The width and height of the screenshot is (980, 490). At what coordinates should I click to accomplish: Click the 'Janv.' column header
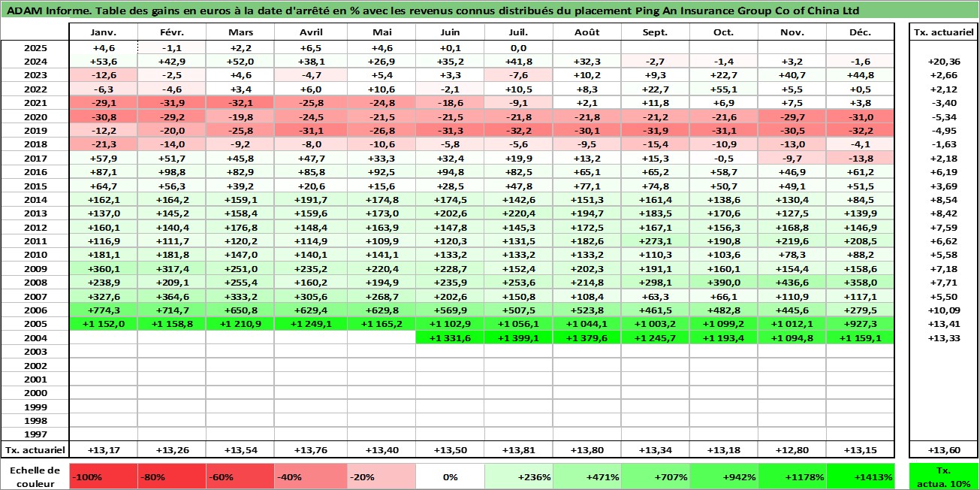pos(104,32)
